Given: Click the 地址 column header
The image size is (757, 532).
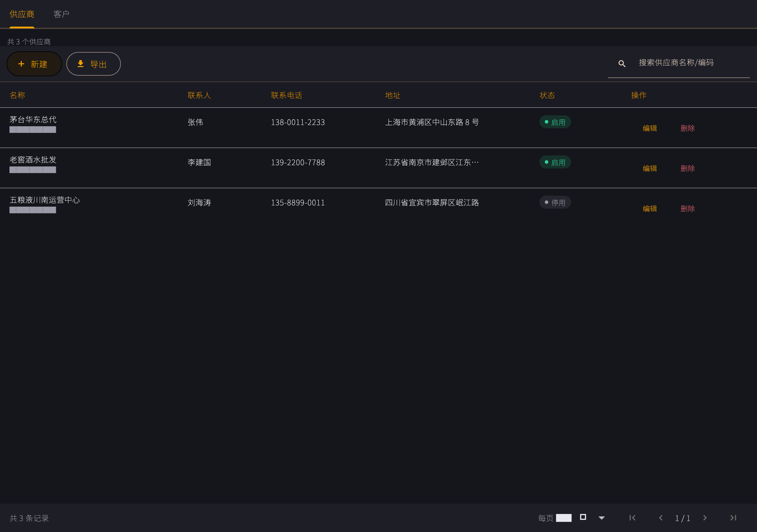Looking at the screenshot, I should click(x=393, y=95).
